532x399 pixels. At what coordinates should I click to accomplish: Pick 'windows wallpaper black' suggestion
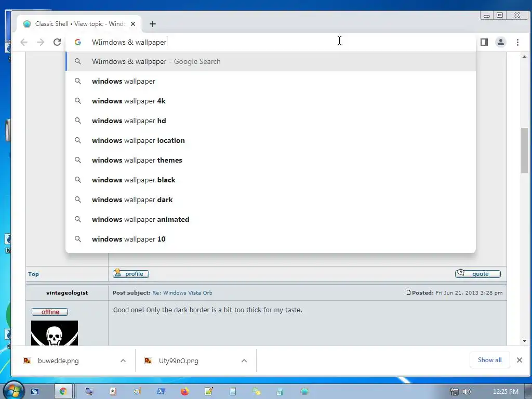[271, 179]
